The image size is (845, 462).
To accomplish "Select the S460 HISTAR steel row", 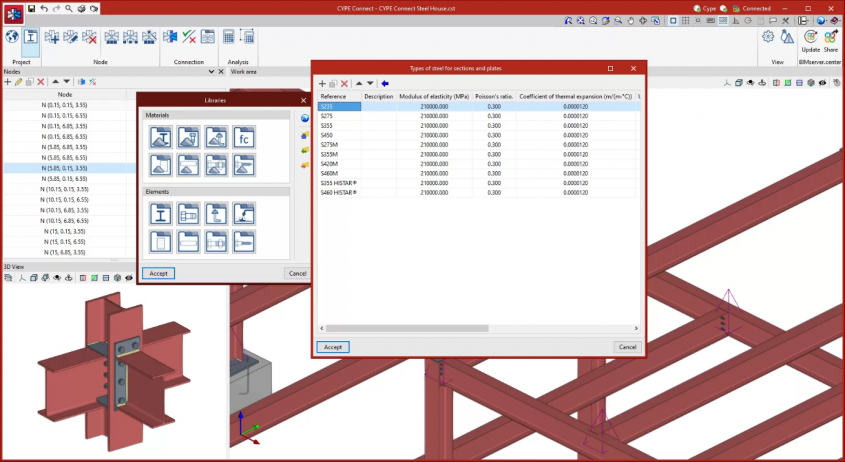I will (x=479, y=192).
